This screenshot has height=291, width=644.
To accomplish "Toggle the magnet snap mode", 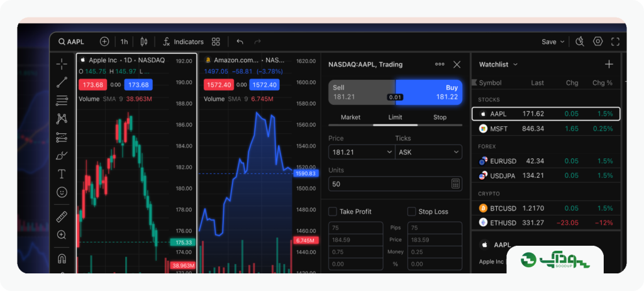I will (x=62, y=259).
